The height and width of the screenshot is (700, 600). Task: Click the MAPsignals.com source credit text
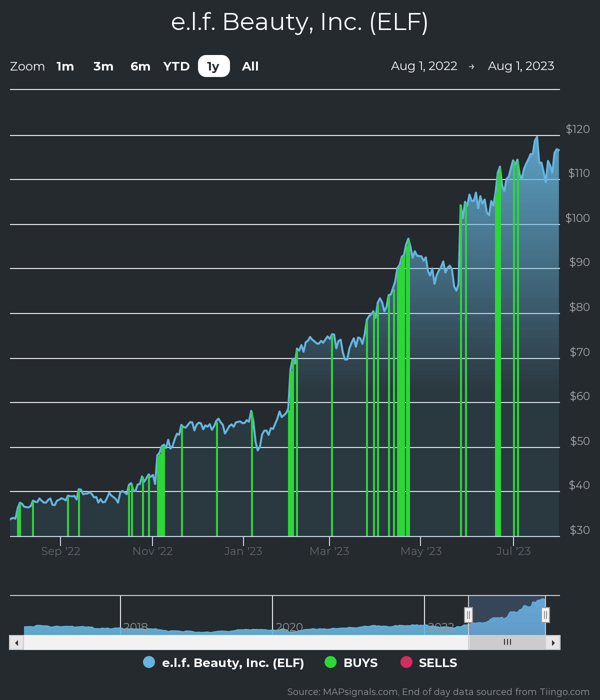438,692
